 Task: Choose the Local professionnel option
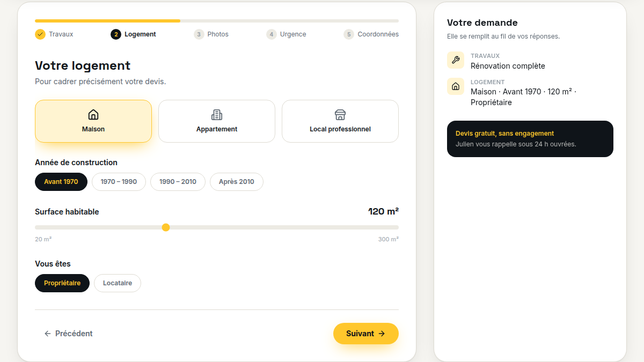340,121
